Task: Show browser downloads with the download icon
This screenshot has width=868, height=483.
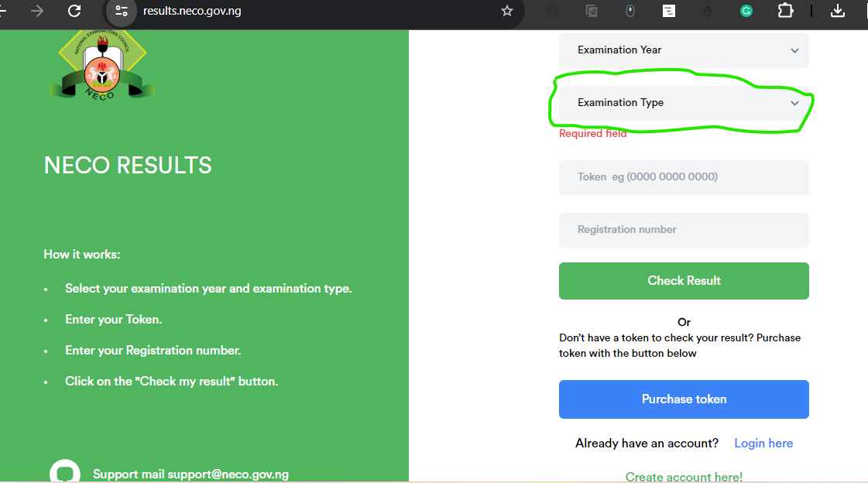Action: [838, 11]
